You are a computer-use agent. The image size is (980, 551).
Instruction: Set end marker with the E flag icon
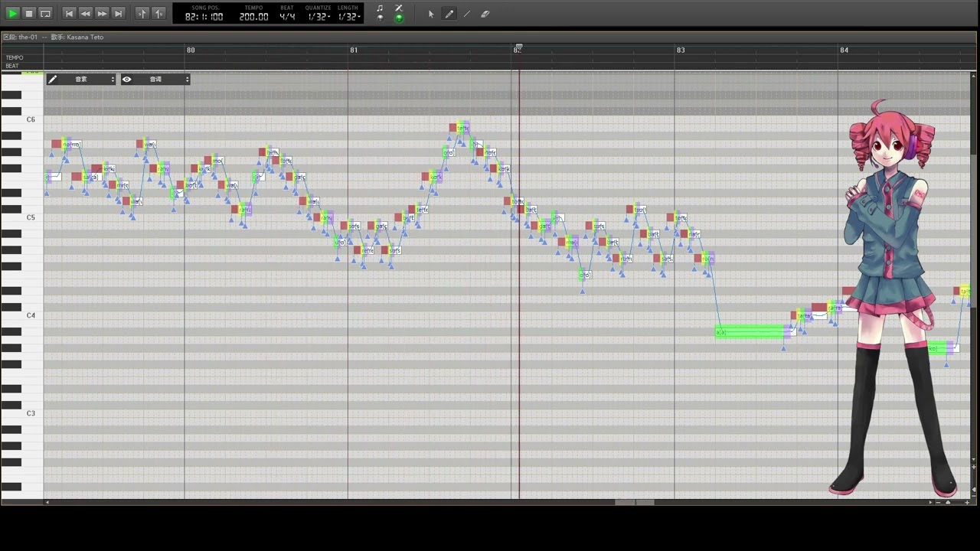coord(158,13)
